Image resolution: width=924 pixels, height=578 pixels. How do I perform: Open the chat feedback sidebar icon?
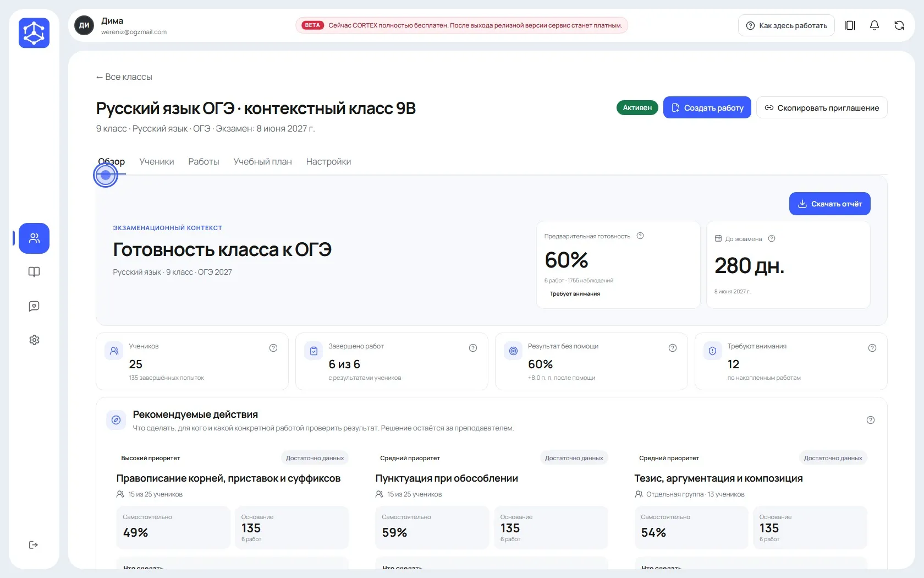(34, 306)
